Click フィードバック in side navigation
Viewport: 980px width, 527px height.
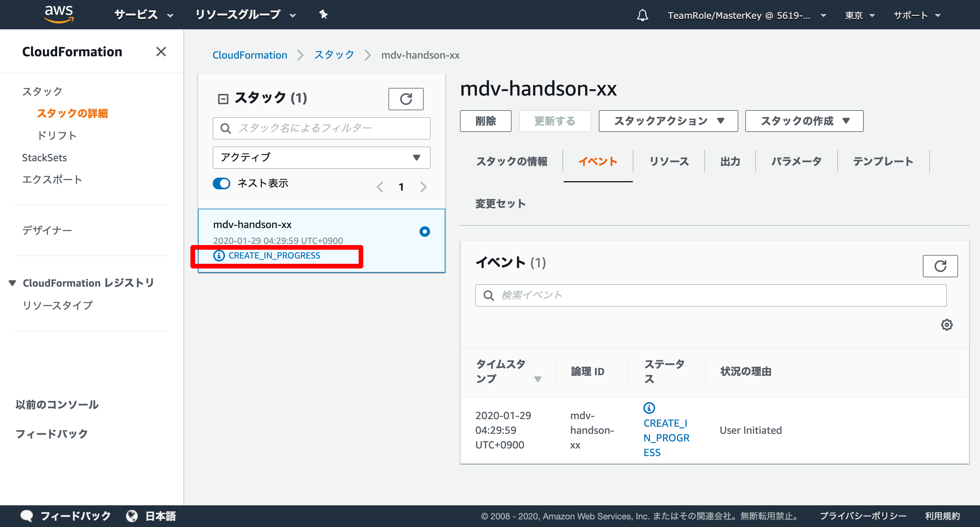pyautogui.click(x=52, y=434)
